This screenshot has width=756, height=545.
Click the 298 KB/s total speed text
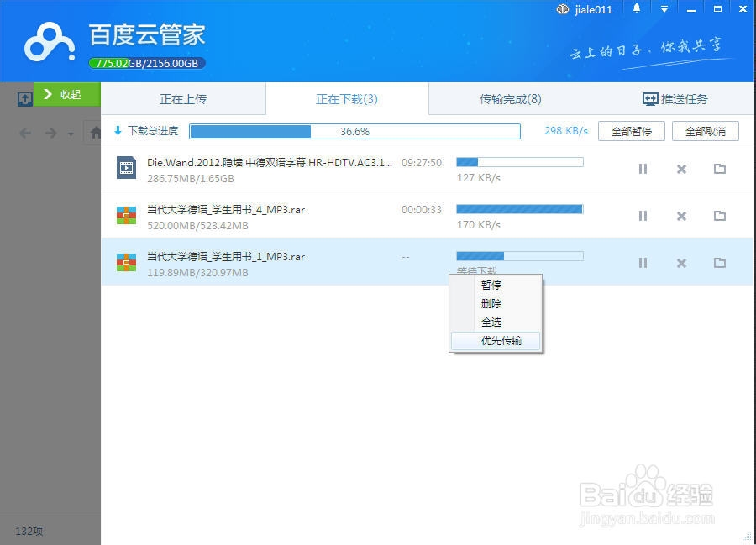click(x=566, y=131)
